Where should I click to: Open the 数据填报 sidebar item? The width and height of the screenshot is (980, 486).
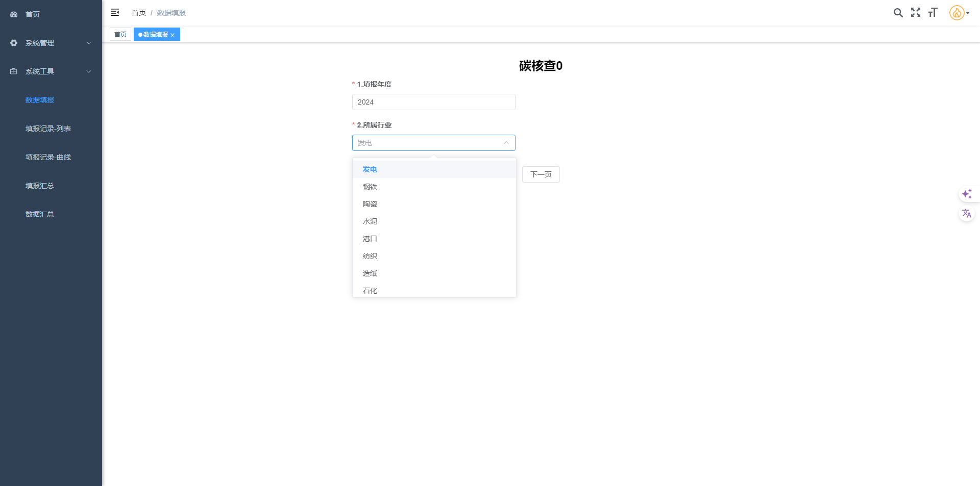pos(51,100)
